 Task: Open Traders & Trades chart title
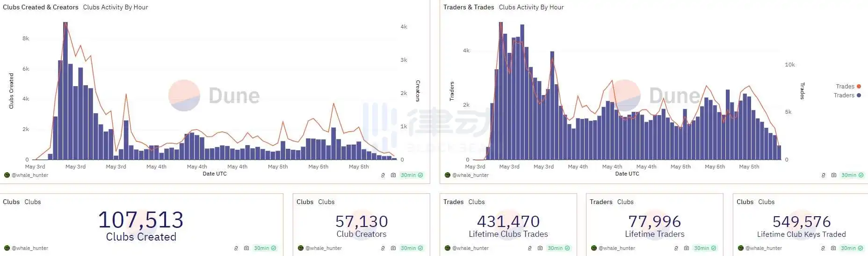point(469,7)
